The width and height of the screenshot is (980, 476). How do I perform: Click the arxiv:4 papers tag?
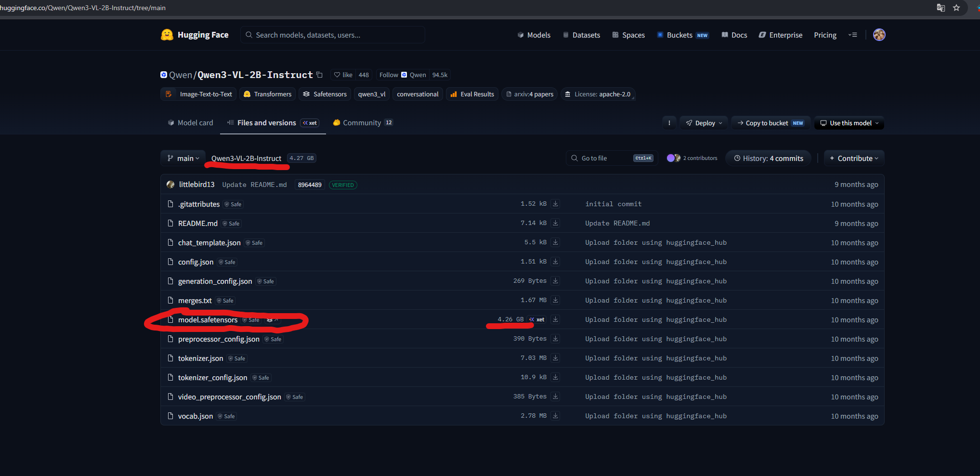coord(529,94)
